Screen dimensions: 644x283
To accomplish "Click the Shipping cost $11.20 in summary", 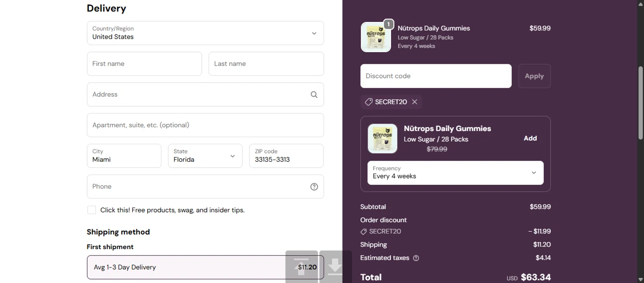I will pos(542,245).
